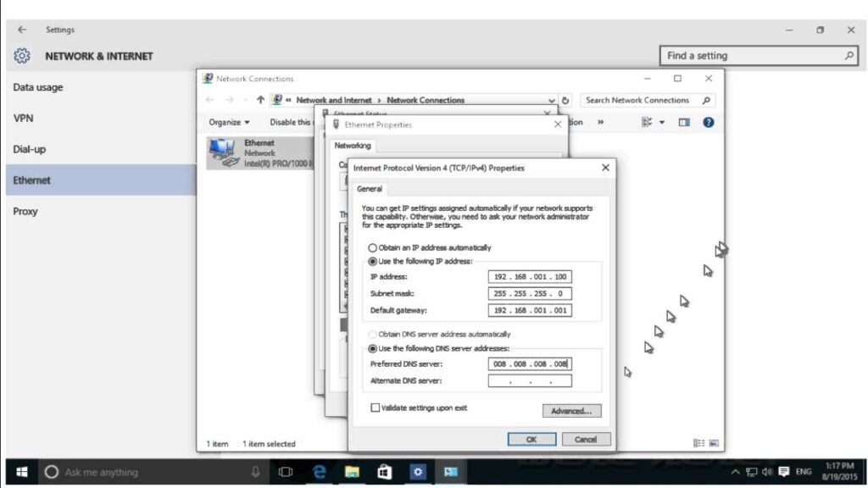Click the Default gateway field
This screenshot has width=868, height=488.
pos(530,310)
